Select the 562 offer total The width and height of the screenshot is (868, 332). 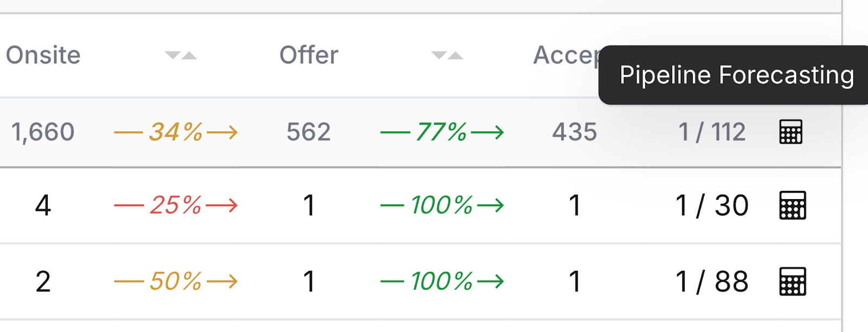(309, 132)
